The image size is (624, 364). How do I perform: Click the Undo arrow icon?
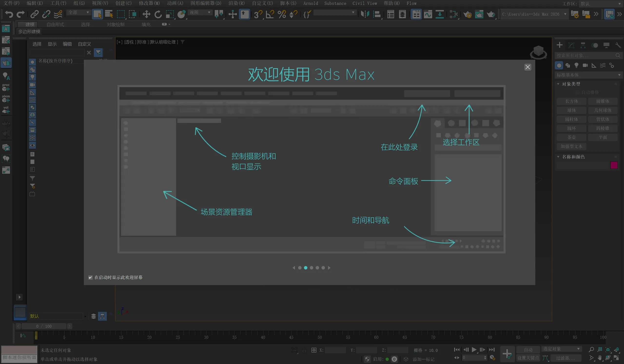tap(9, 14)
